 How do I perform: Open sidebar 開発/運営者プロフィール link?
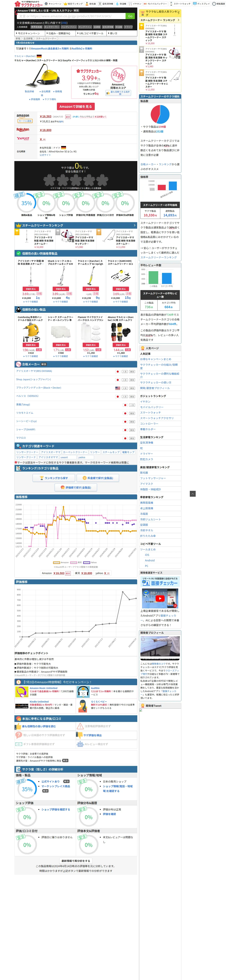click(155, 388)
